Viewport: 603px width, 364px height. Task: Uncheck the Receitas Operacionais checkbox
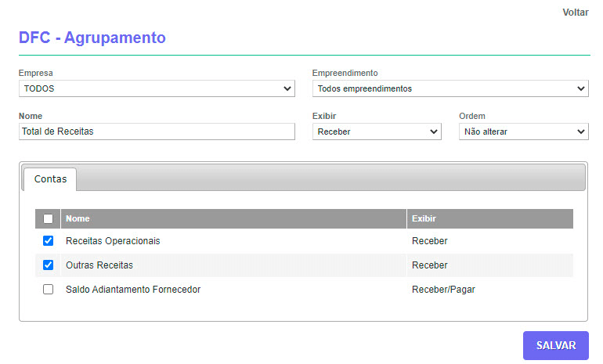point(48,240)
